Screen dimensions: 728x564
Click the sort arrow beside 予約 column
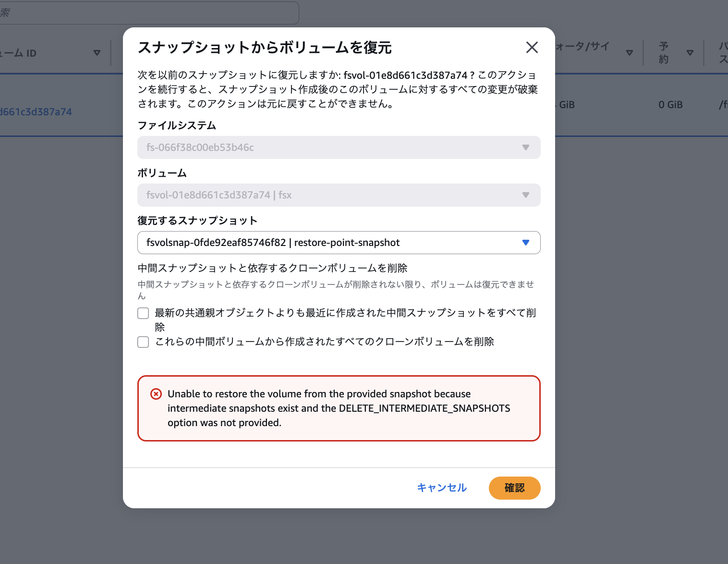[x=690, y=53]
